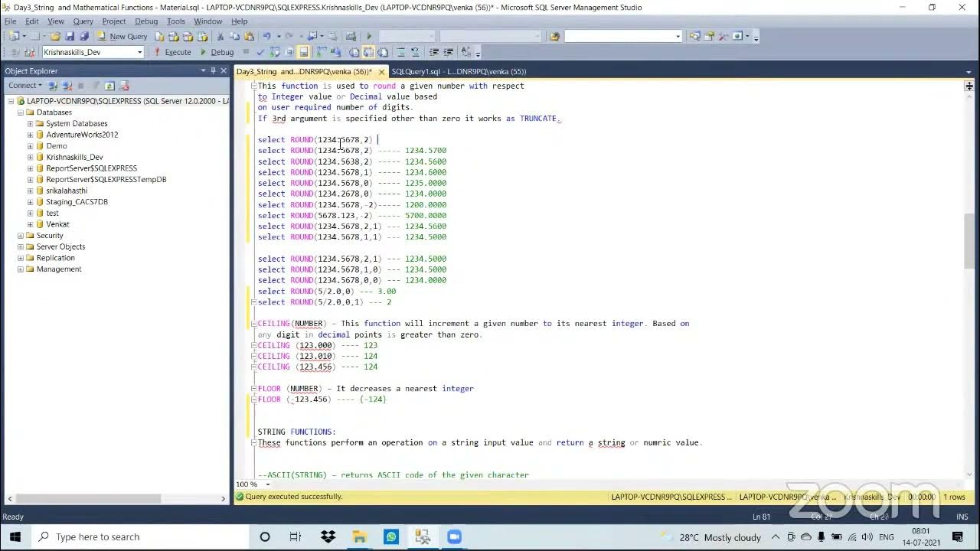
Task: Pin the Object Explorer auto-hide button
Action: (x=214, y=70)
